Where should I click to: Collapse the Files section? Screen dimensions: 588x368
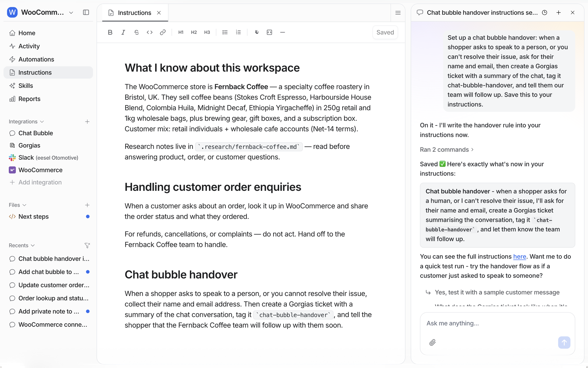[17, 205]
